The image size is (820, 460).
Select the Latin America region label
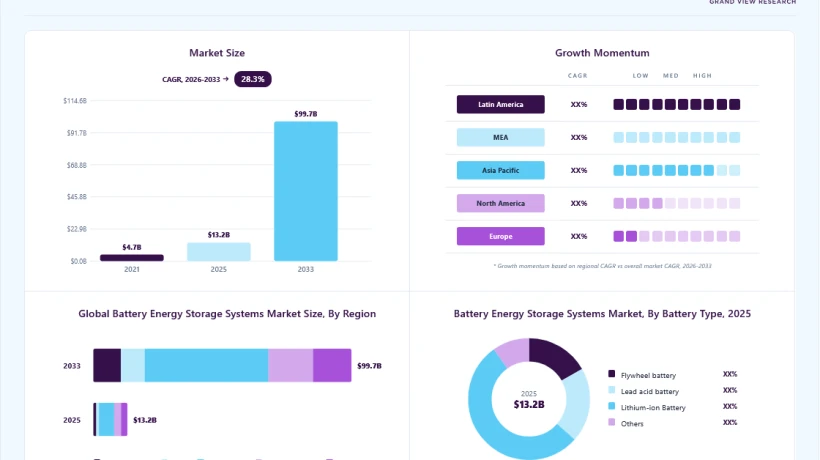point(500,104)
